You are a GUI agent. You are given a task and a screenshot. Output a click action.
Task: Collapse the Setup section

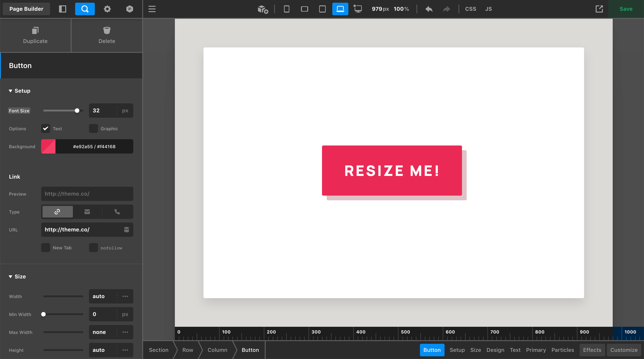[x=19, y=91]
